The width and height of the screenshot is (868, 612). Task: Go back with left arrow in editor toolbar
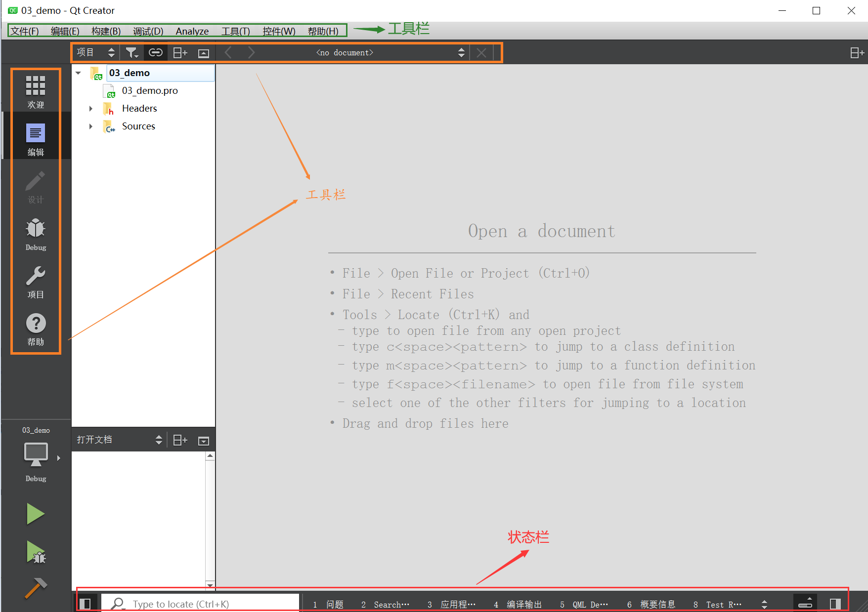click(x=228, y=52)
